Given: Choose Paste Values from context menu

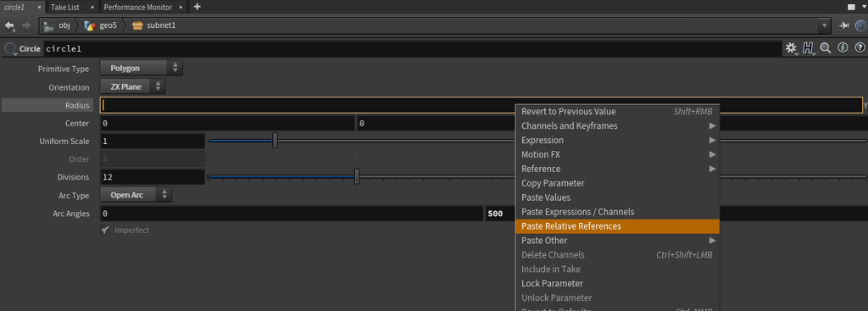Looking at the screenshot, I should click(617, 197).
